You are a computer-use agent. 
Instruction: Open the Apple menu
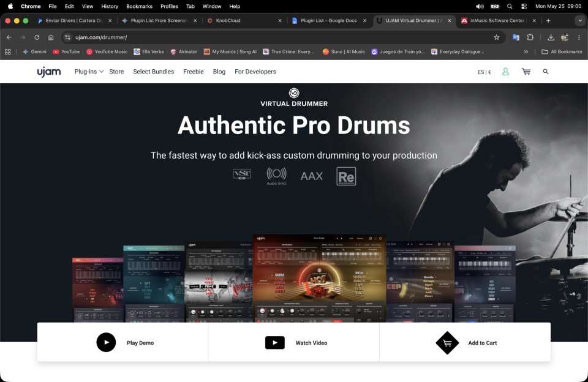pos(10,6)
